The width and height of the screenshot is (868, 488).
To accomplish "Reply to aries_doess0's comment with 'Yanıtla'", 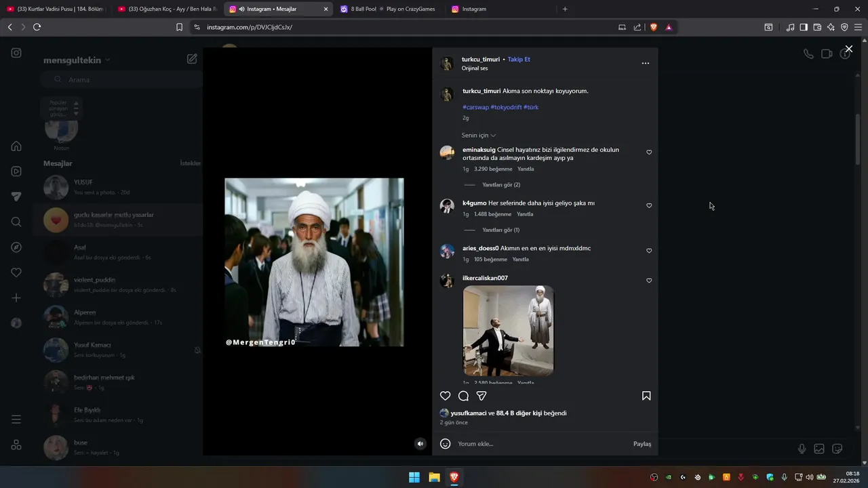I will (x=520, y=260).
